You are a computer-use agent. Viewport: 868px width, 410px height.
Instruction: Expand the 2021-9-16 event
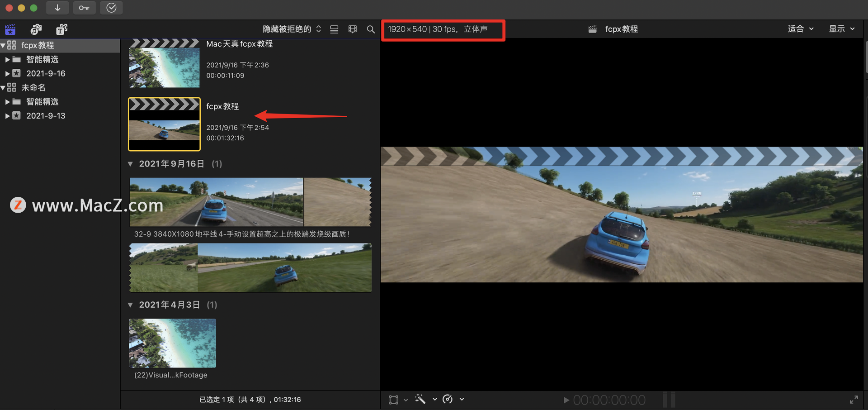pos(7,73)
